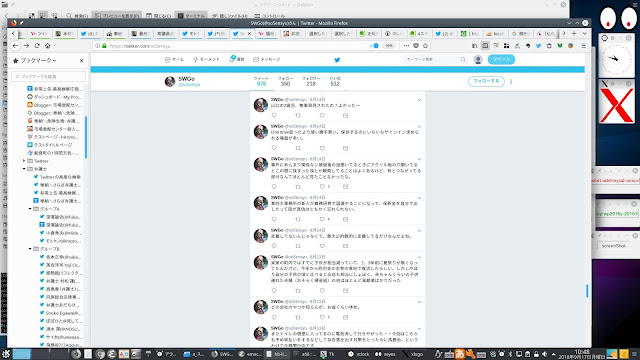640x360 pixels.
Task: Click the Twitter bird logo in header
Action: pyautogui.click(x=337, y=60)
